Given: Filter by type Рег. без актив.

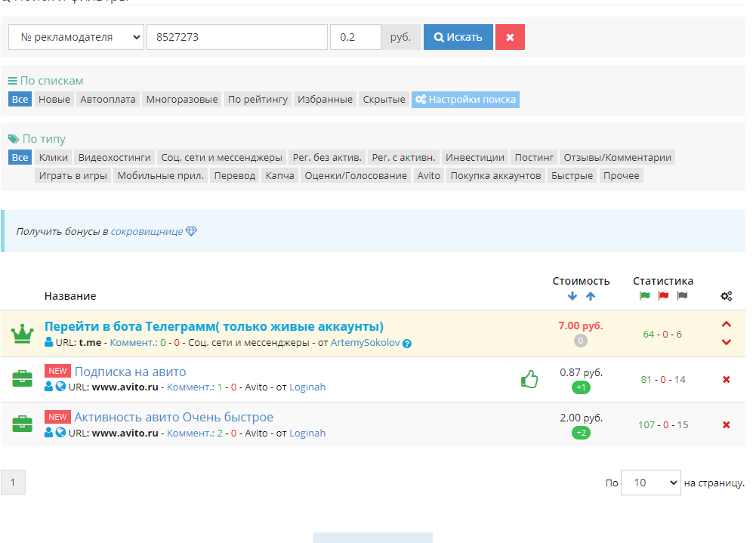Looking at the screenshot, I should pyautogui.click(x=327, y=157).
